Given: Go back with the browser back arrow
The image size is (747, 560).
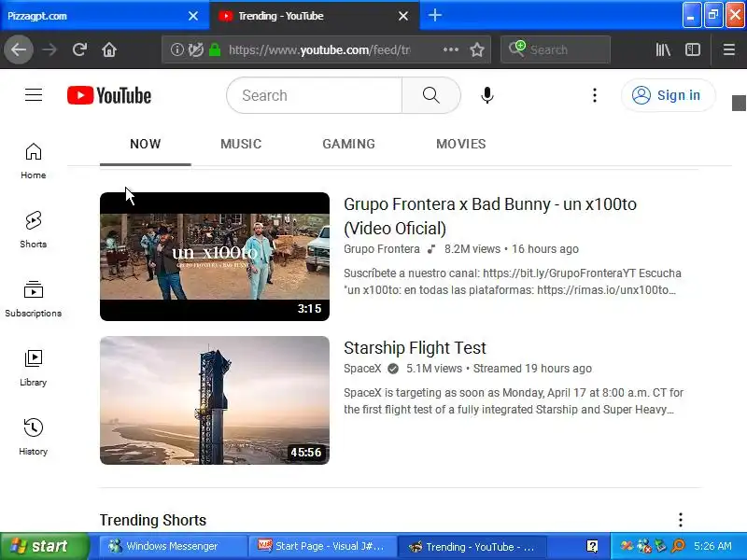Looking at the screenshot, I should tap(19, 49).
